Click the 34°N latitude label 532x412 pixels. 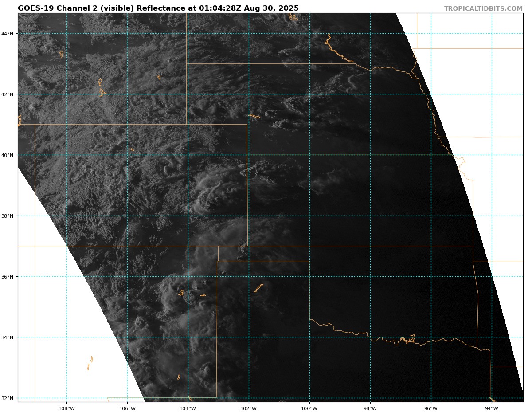tap(8, 337)
